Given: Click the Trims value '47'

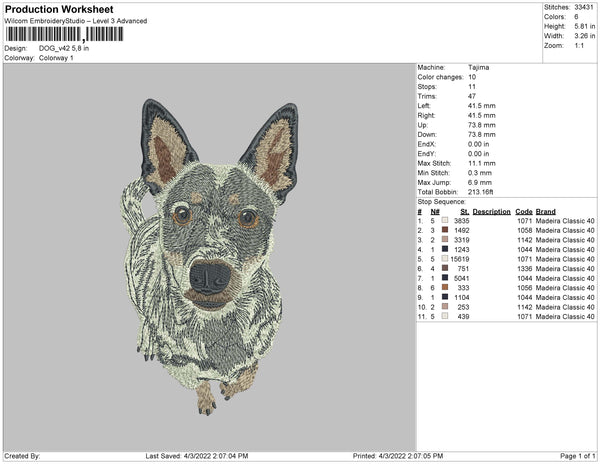Looking at the screenshot, I should point(472,96).
